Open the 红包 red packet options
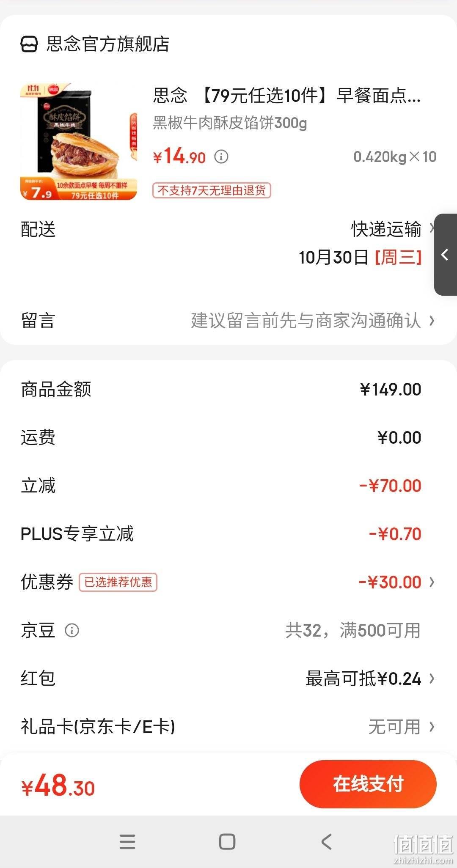The image size is (457, 868). click(228, 678)
